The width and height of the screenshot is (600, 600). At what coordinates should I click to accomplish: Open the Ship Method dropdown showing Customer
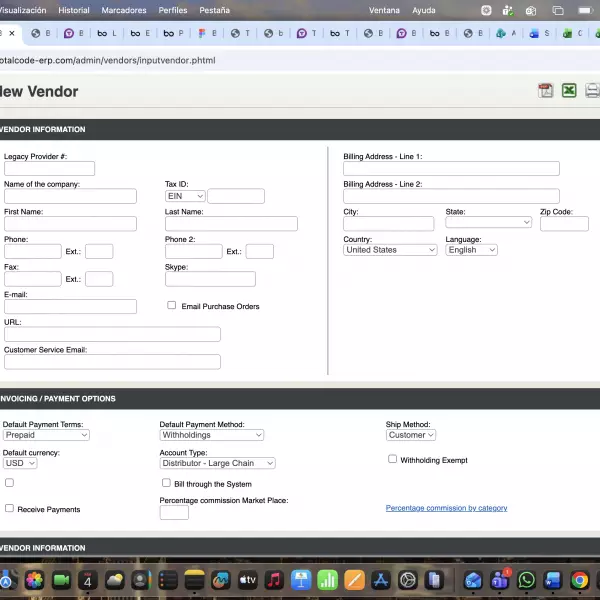(x=411, y=435)
